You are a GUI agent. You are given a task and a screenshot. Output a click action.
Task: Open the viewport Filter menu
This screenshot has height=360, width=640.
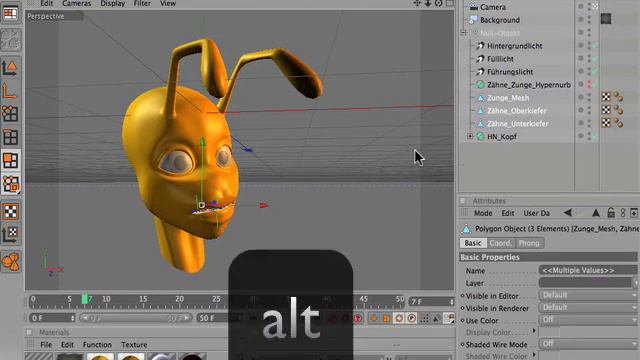click(142, 3)
